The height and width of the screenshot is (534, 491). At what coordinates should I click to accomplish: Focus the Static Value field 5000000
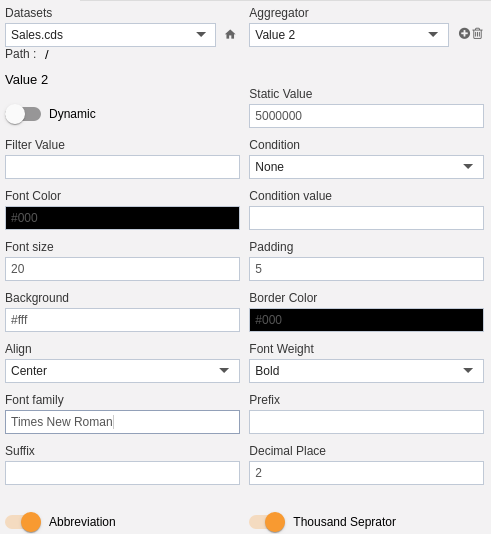366,116
